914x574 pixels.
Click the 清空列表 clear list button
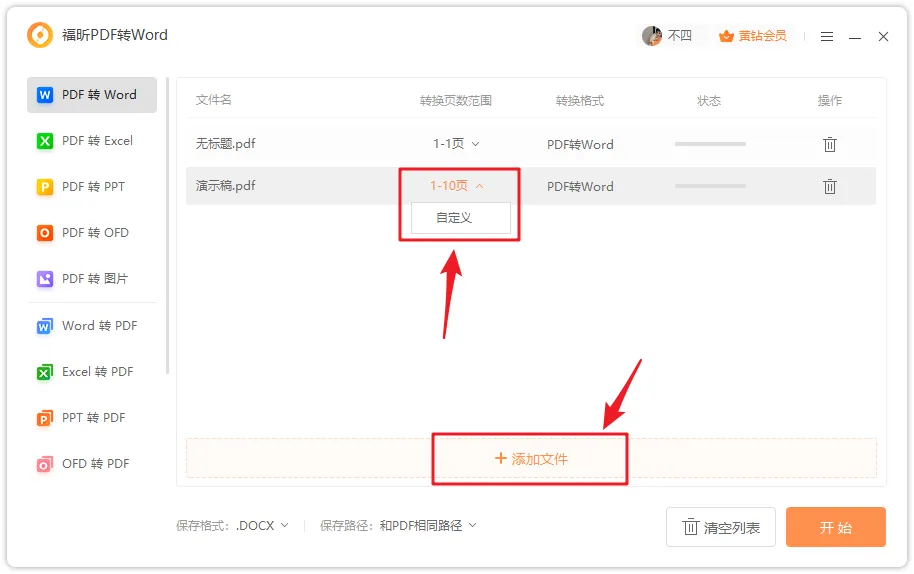pos(720,527)
